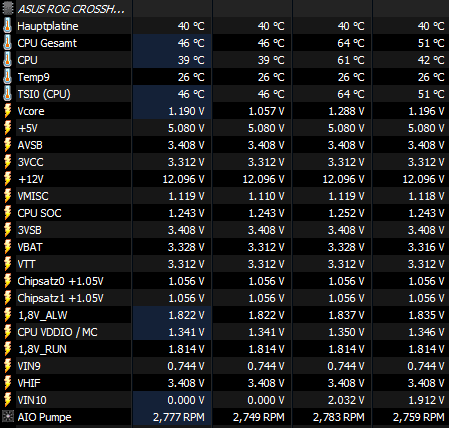Click the 61 °C CPU maximum value
This screenshot has width=449, height=428.
click(x=351, y=60)
